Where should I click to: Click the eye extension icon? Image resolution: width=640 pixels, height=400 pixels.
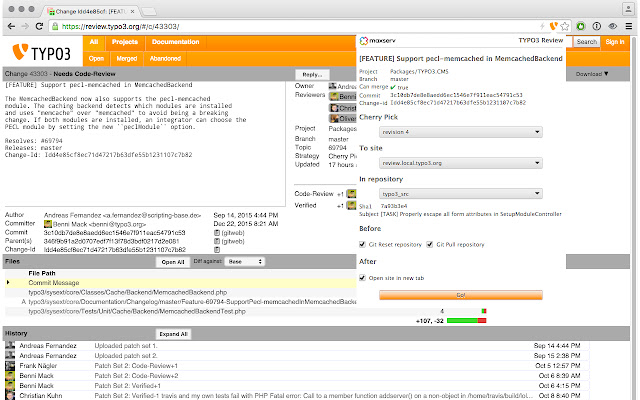(x=612, y=27)
